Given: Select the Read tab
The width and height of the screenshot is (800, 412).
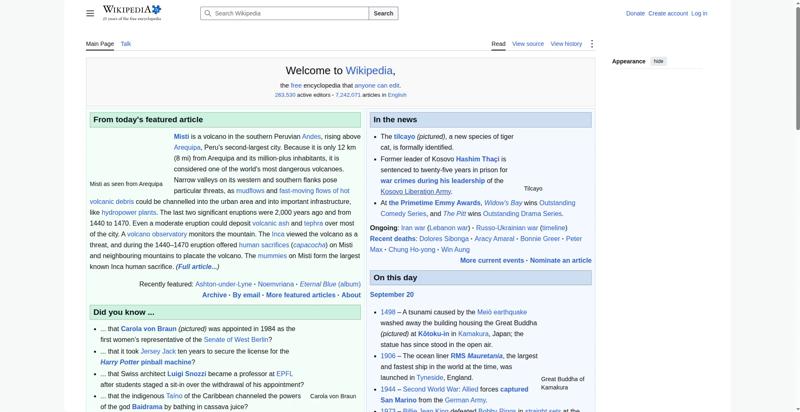Looking at the screenshot, I should [498, 44].
